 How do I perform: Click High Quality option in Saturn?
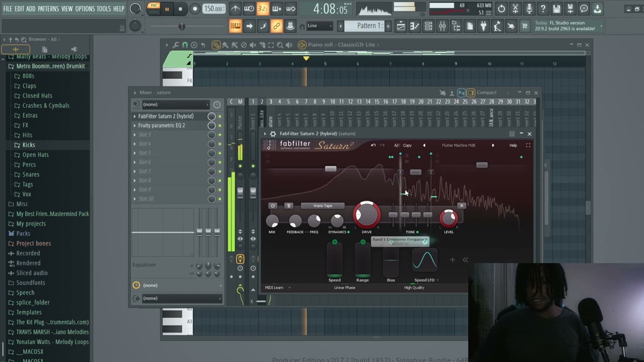tap(414, 288)
